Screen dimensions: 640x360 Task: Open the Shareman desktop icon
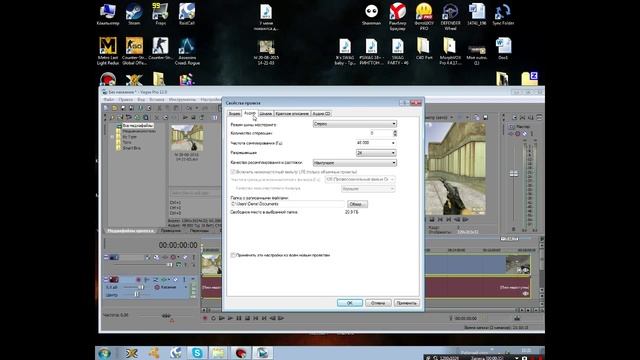click(371, 15)
